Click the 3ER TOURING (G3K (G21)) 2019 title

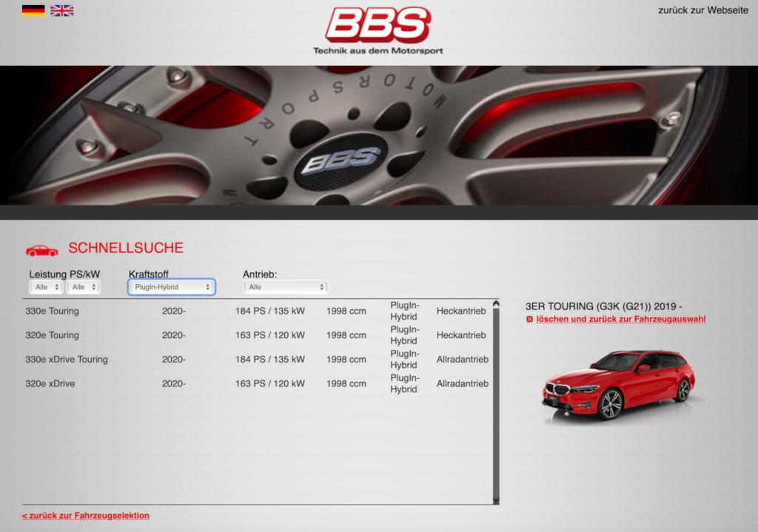(x=604, y=306)
